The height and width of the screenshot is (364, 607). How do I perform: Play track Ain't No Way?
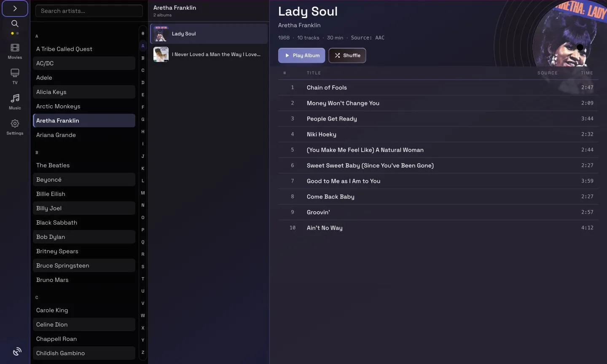[x=438, y=228]
